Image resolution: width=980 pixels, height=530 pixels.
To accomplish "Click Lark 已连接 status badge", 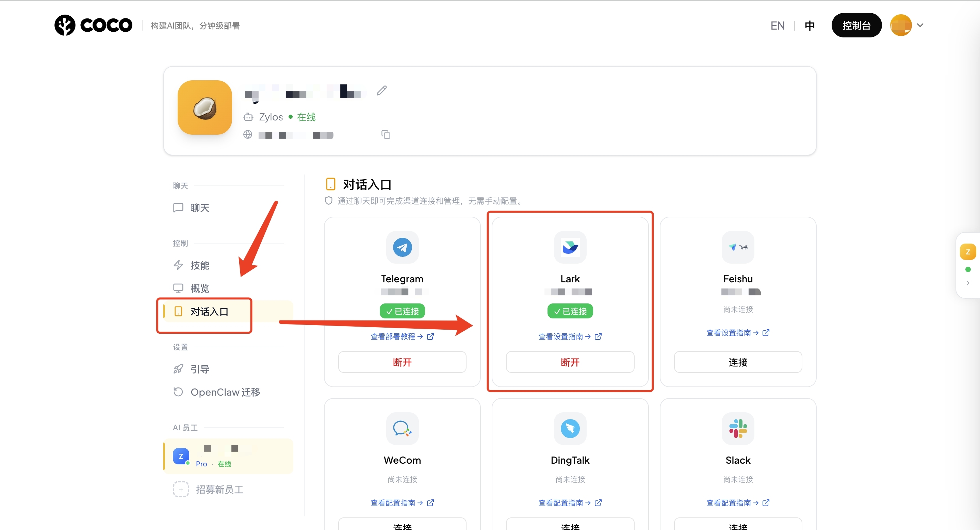I will (570, 311).
